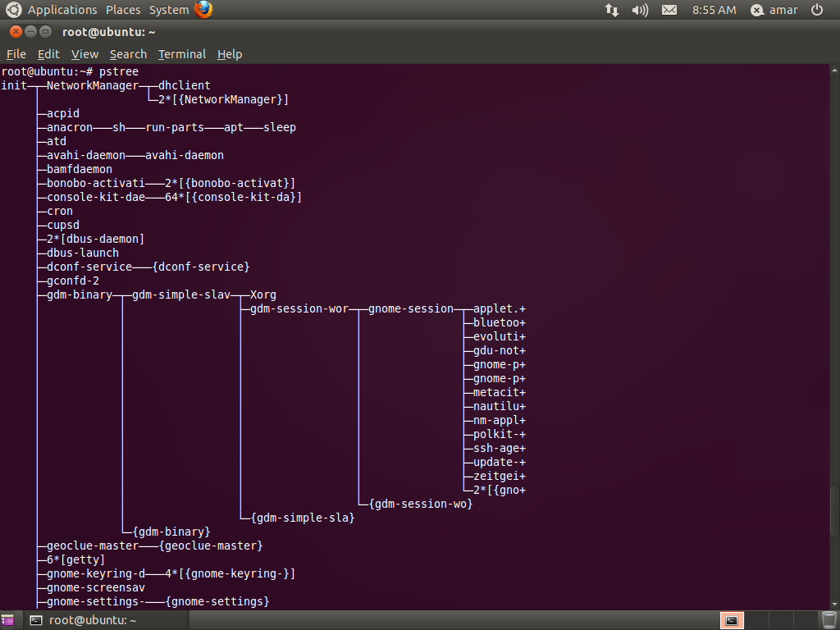Click the Ubuntu logo beside Applications
840x630 pixels.
[x=12, y=10]
